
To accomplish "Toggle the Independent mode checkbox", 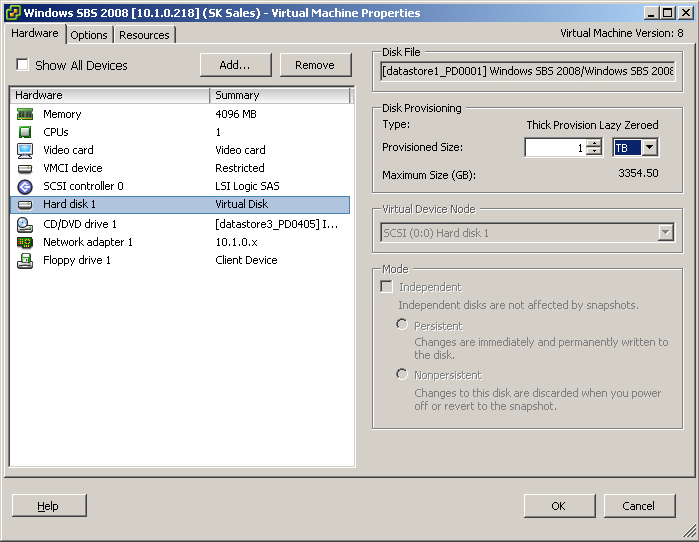I will pyautogui.click(x=387, y=287).
